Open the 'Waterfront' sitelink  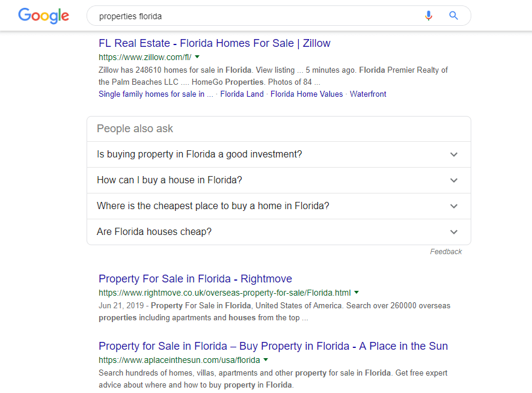click(x=368, y=94)
